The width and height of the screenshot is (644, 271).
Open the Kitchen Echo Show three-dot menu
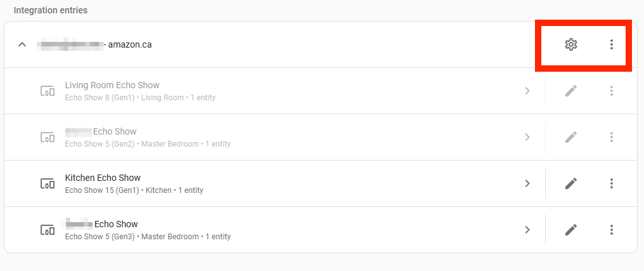click(x=612, y=183)
